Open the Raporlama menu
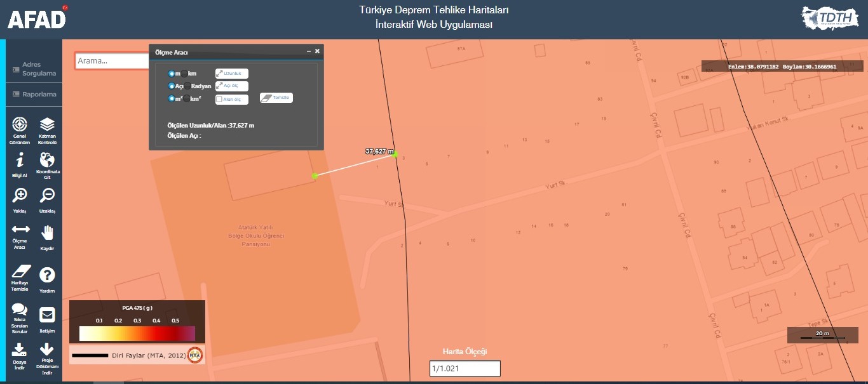868x384 pixels. (34, 94)
